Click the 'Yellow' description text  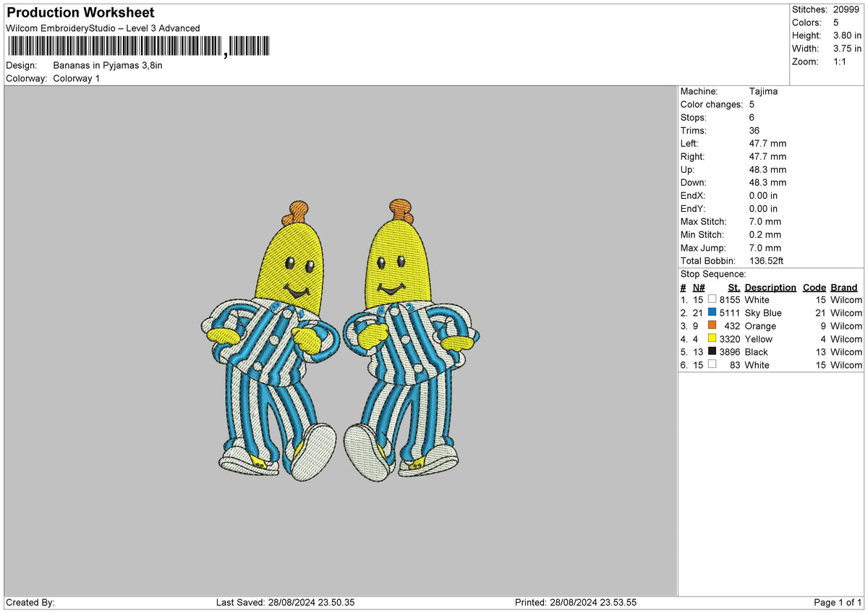758,339
